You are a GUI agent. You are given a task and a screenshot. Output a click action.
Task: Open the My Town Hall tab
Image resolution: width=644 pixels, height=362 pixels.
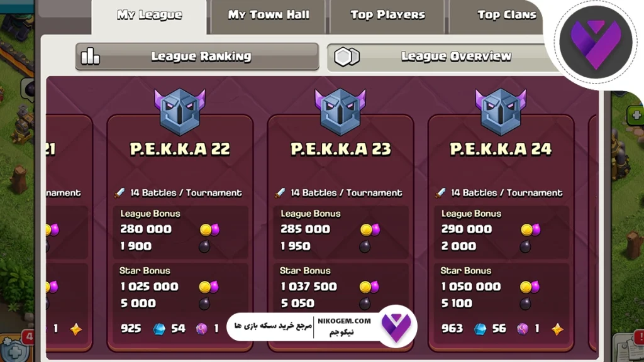tap(268, 16)
